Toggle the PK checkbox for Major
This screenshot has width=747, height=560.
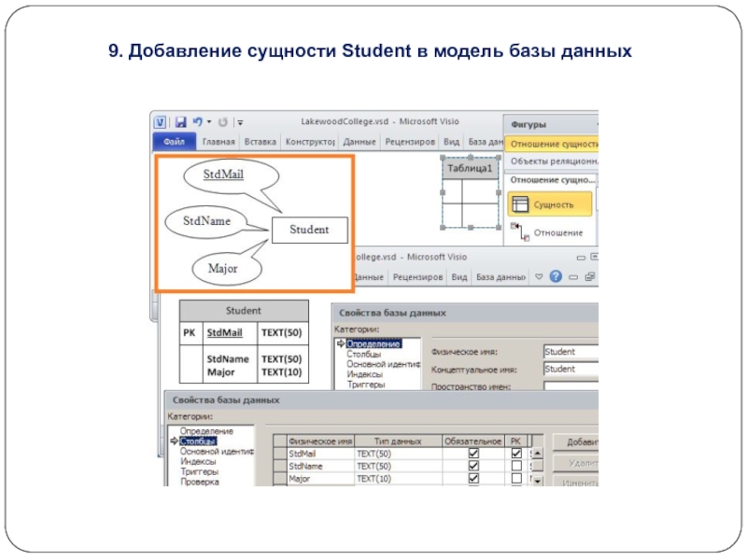(x=516, y=478)
